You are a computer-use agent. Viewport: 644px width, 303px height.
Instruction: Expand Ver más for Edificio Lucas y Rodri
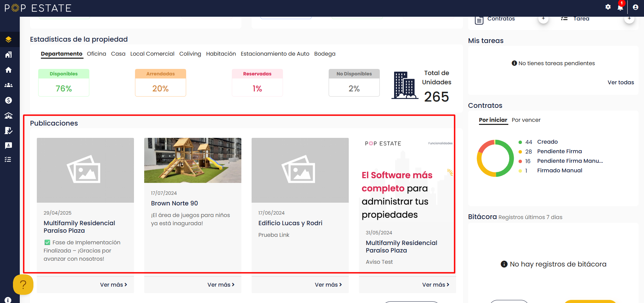[328, 285]
